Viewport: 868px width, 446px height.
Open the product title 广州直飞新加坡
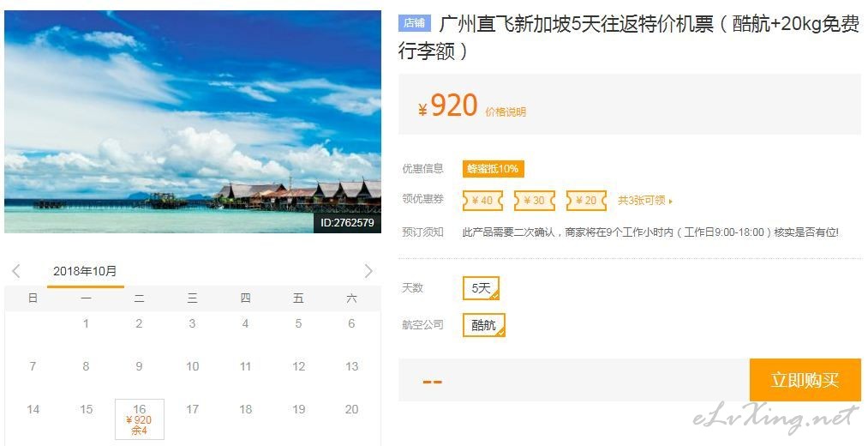(x=629, y=38)
